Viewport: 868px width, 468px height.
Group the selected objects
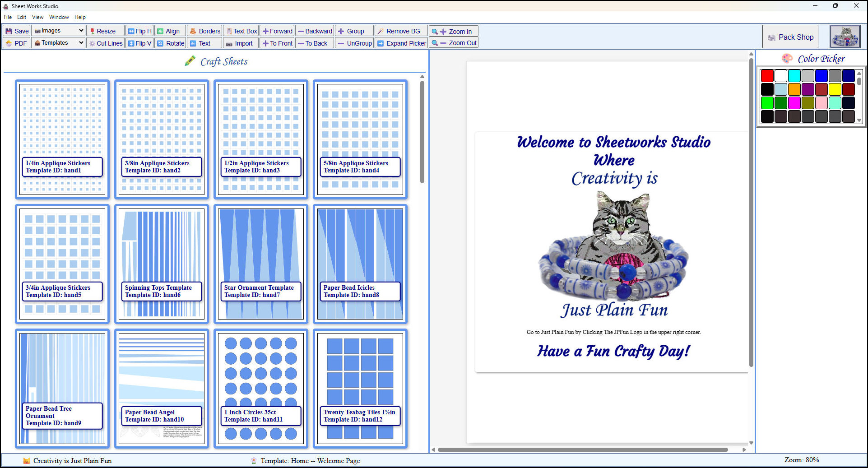coord(353,31)
